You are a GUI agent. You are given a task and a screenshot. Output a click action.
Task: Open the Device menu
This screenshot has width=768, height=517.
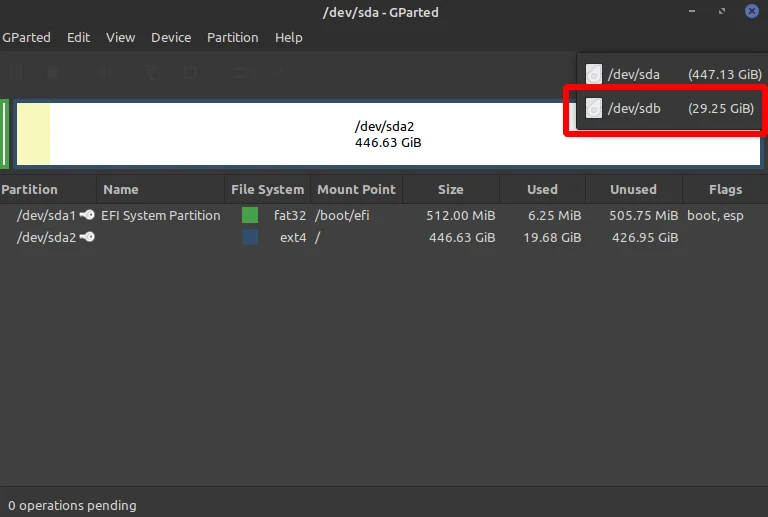click(x=171, y=38)
